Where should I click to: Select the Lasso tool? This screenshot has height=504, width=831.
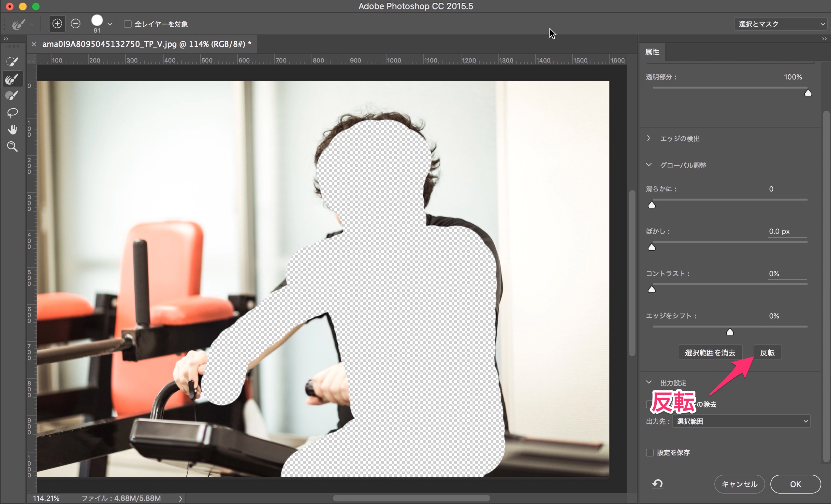(12, 113)
